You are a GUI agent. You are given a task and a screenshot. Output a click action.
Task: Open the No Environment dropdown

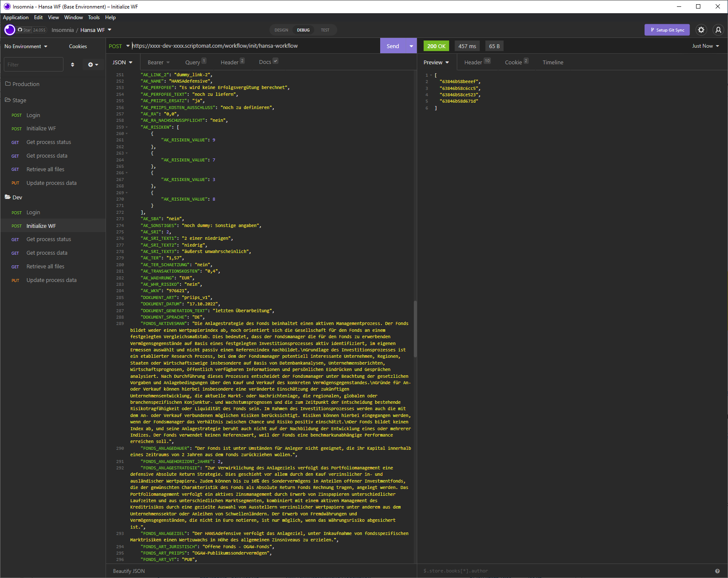pyautogui.click(x=26, y=46)
